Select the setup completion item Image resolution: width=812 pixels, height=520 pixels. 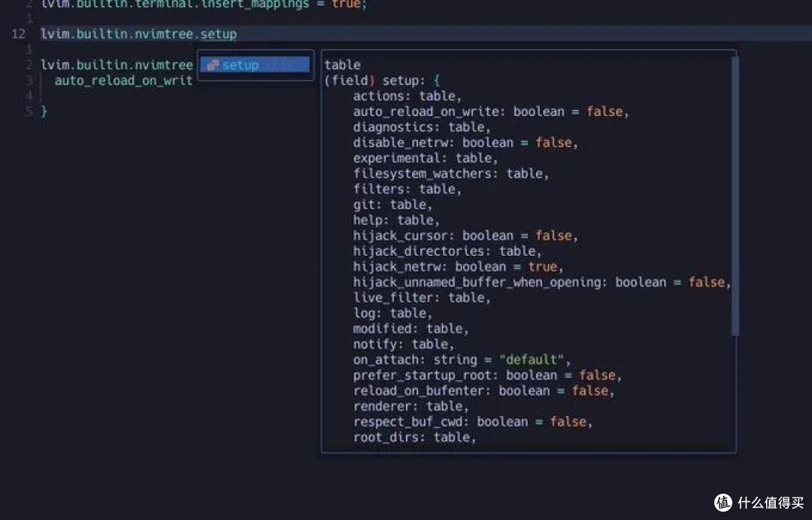coord(255,65)
